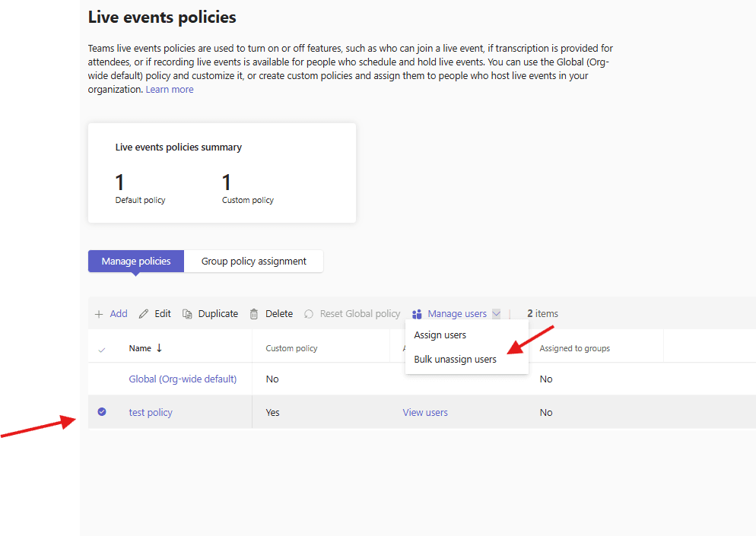Click the Assigned to groups column header

click(x=574, y=349)
